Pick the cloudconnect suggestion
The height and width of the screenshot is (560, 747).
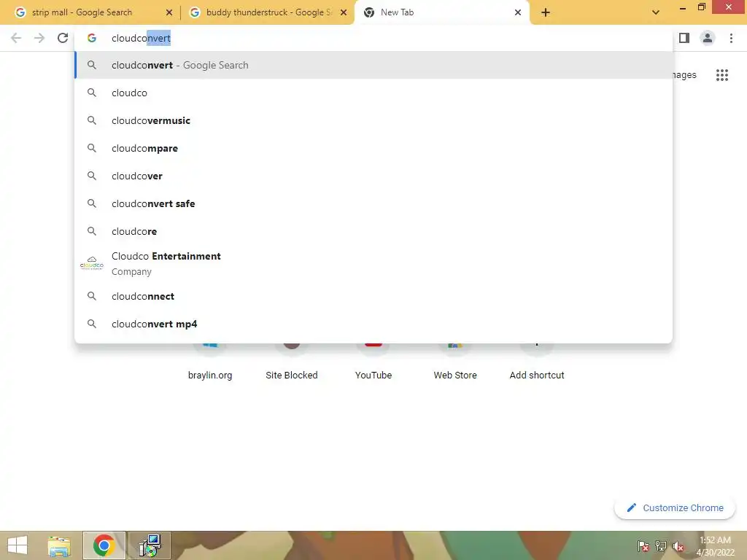pos(373,296)
